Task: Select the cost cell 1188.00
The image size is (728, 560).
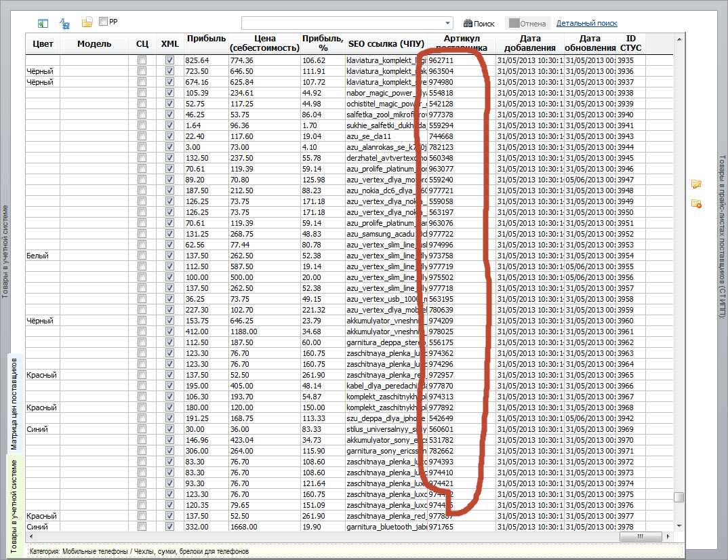Action: (264, 332)
